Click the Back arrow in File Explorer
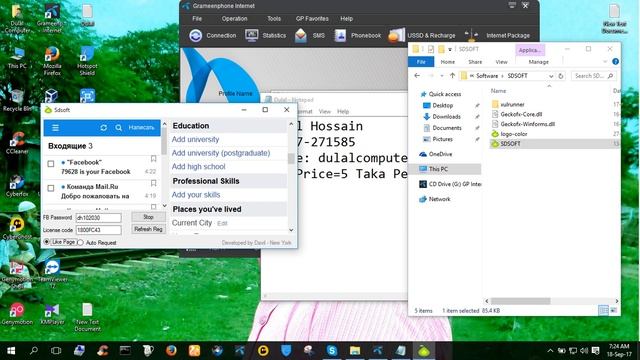The height and width of the screenshot is (360, 640). [x=417, y=76]
